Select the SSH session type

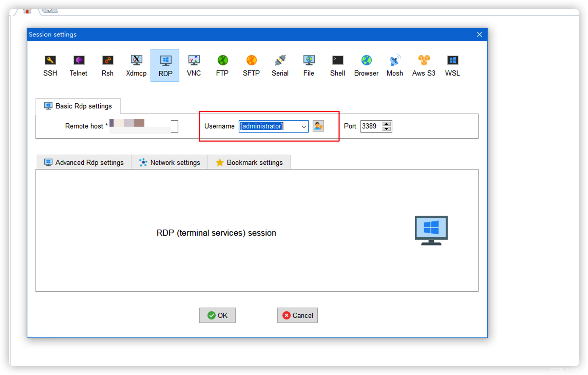point(50,65)
